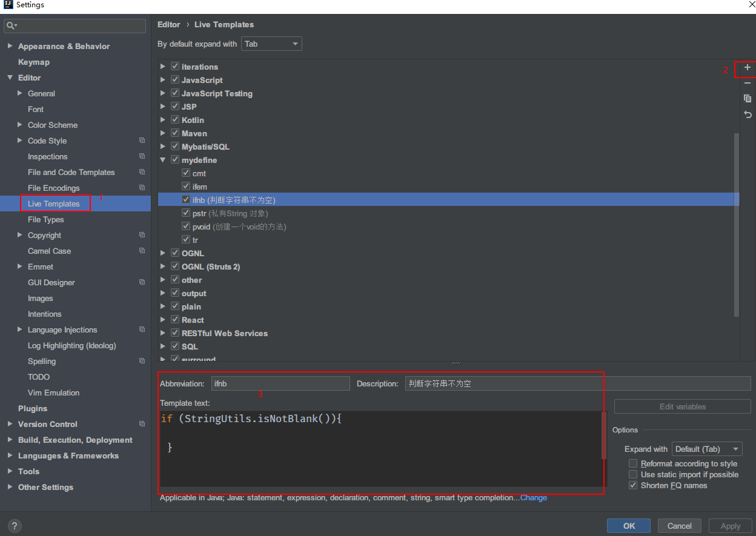The width and height of the screenshot is (756, 536).
Task: Click the minus icon to remove template
Action: click(x=748, y=83)
